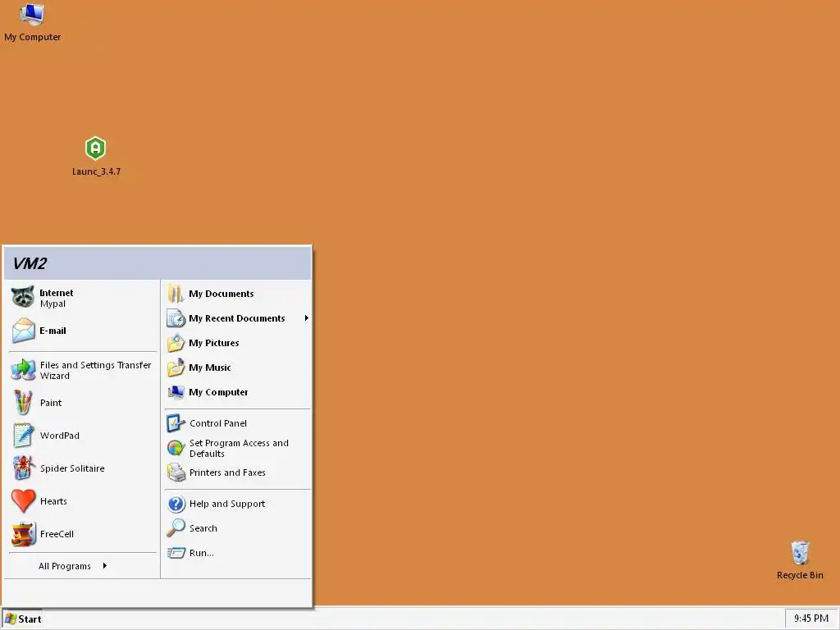Select the My Computer desktop icon
The image size is (840, 630).
point(32,15)
